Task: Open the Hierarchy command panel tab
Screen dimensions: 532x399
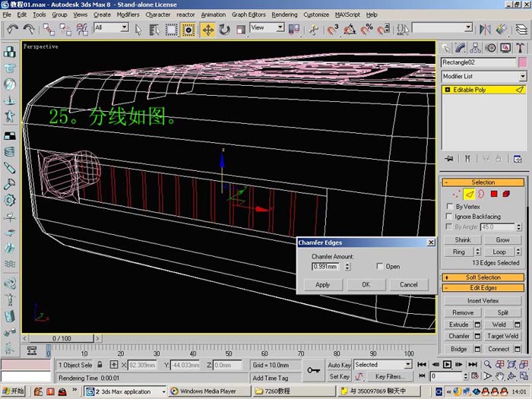Action: pyautogui.click(x=475, y=48)
